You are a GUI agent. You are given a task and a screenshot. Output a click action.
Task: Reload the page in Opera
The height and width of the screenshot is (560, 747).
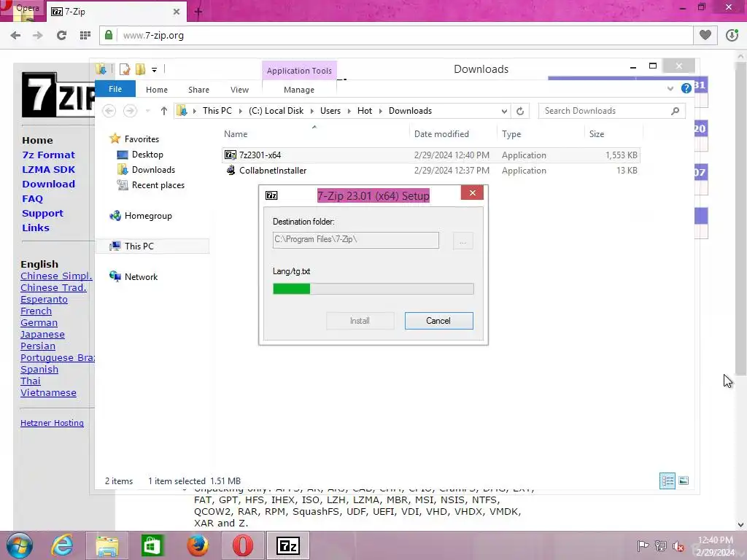61,35
